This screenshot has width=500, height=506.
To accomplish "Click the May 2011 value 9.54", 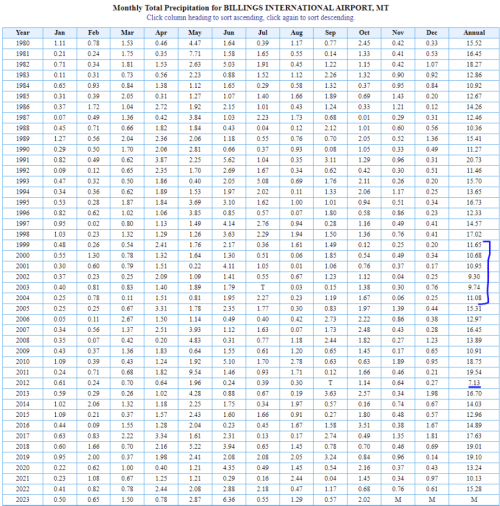I will (195, 372).
